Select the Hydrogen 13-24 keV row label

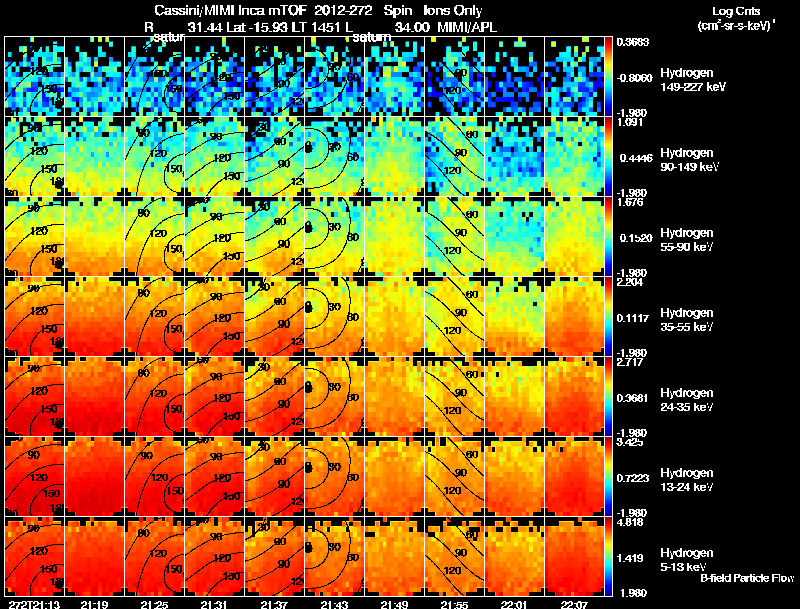[x=687, y=480]
